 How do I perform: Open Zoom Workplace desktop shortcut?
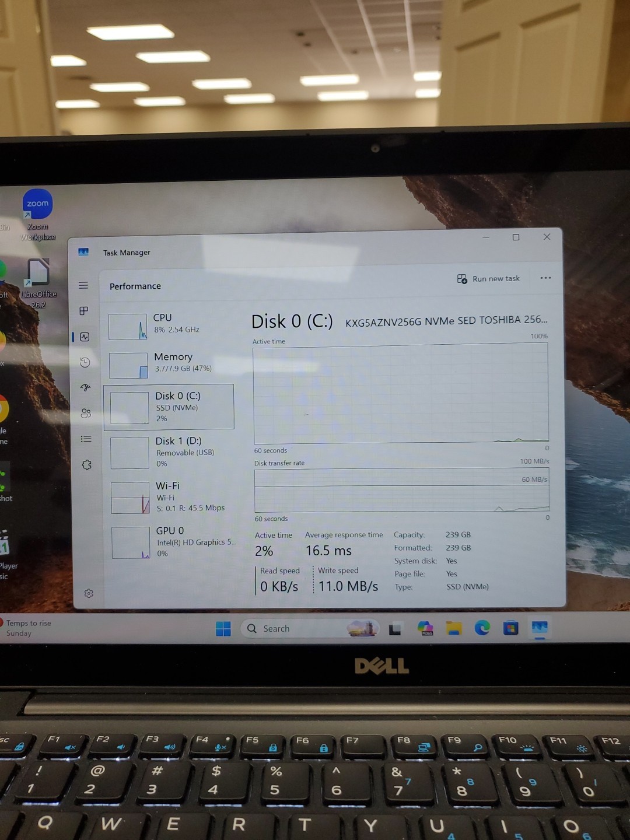[38, 215]
